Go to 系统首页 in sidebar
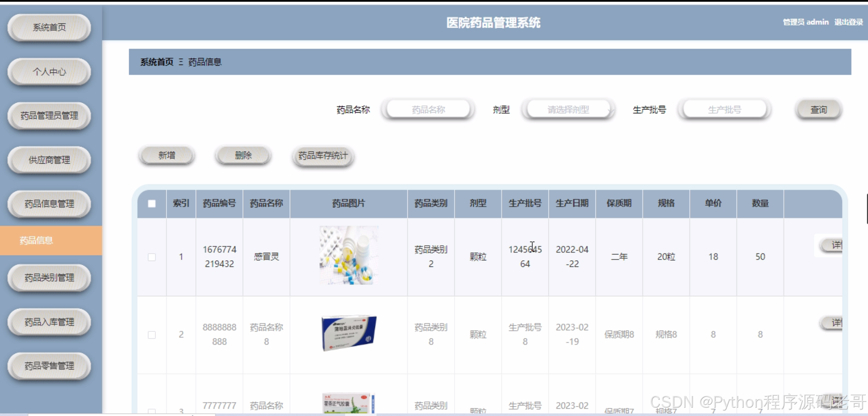The image size is (868, 416). tap(49, 27)
